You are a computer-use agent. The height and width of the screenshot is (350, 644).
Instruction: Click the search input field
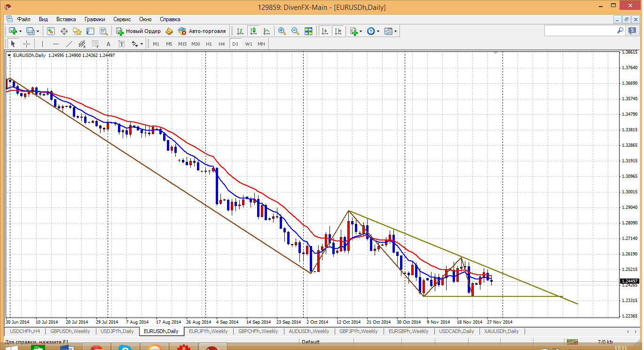pos(580,31)
